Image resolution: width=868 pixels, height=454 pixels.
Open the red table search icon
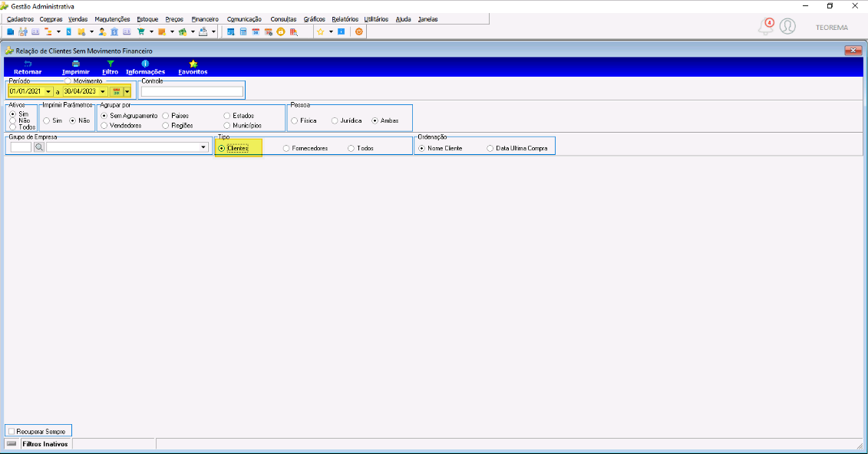coord(293,31)
